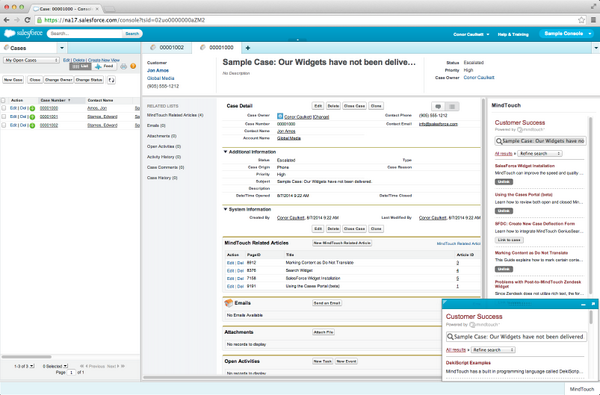This screenshot has width=600, height=395.
Task: Click the horizontal scrollbar under Cases list
Action: [x=27, y=357]
